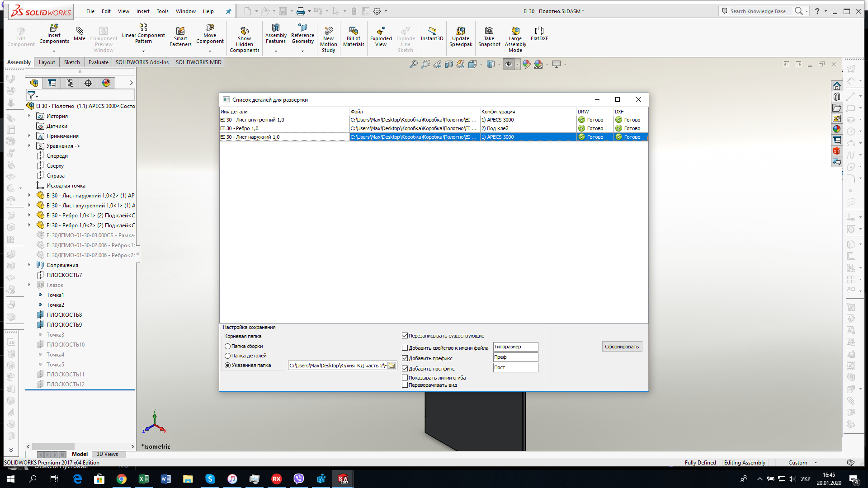Start New Motion Study

click(329, 40)
